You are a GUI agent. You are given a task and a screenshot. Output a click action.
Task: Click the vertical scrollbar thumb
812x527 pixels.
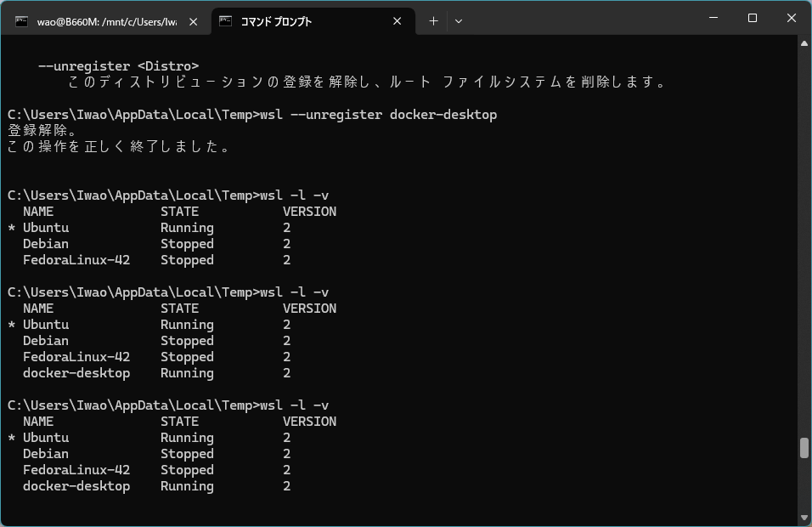804,448
